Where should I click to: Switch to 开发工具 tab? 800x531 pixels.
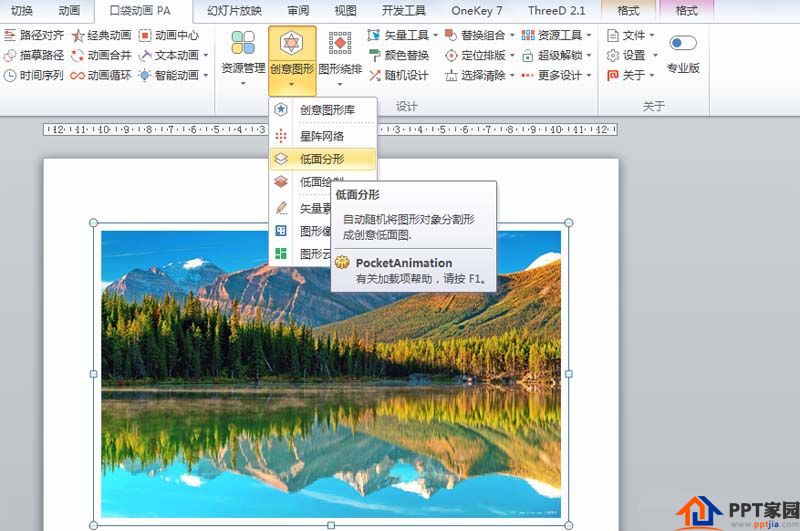[404, 10]
